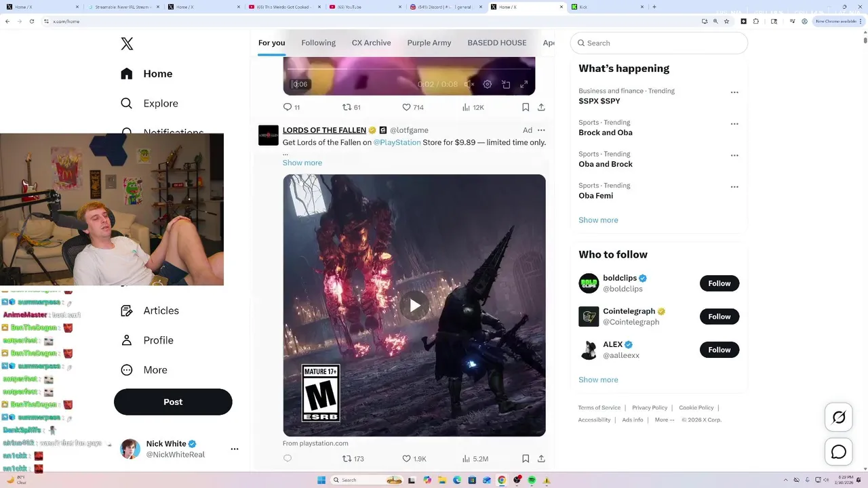Open the X logo home link
The height and width of the screenshot is (488, 868).
(127, 44)
